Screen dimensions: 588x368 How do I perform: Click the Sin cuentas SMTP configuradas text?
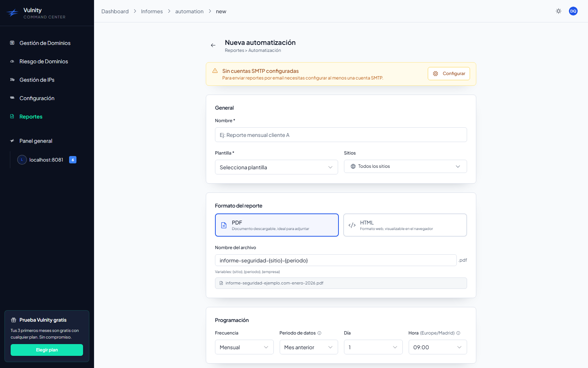tap(261, 71)
